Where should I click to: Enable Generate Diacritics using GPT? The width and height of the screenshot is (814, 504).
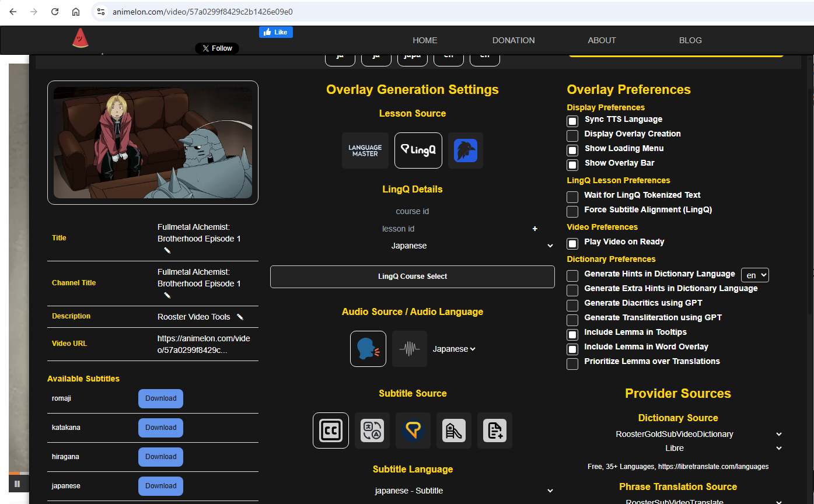[572, 304]
